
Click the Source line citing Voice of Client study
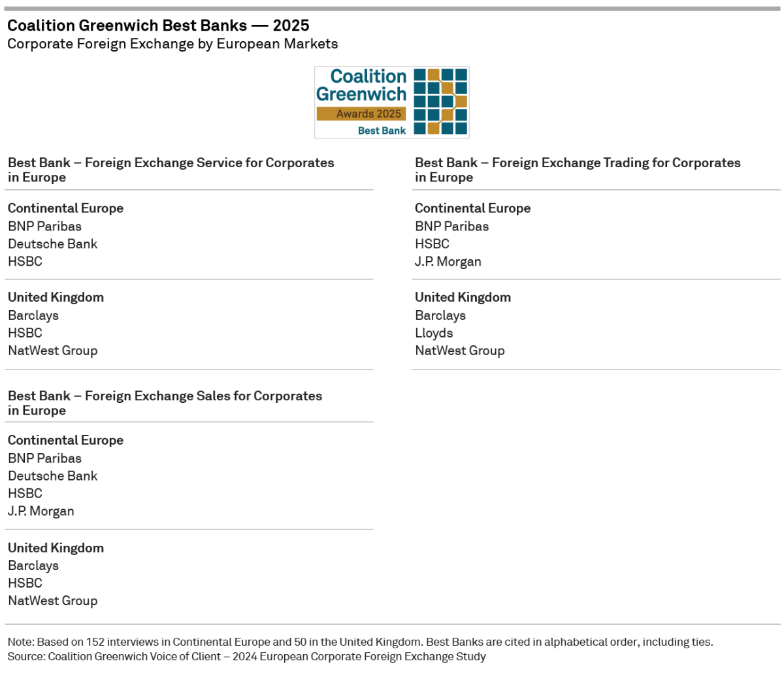click(x=246, y=656)
